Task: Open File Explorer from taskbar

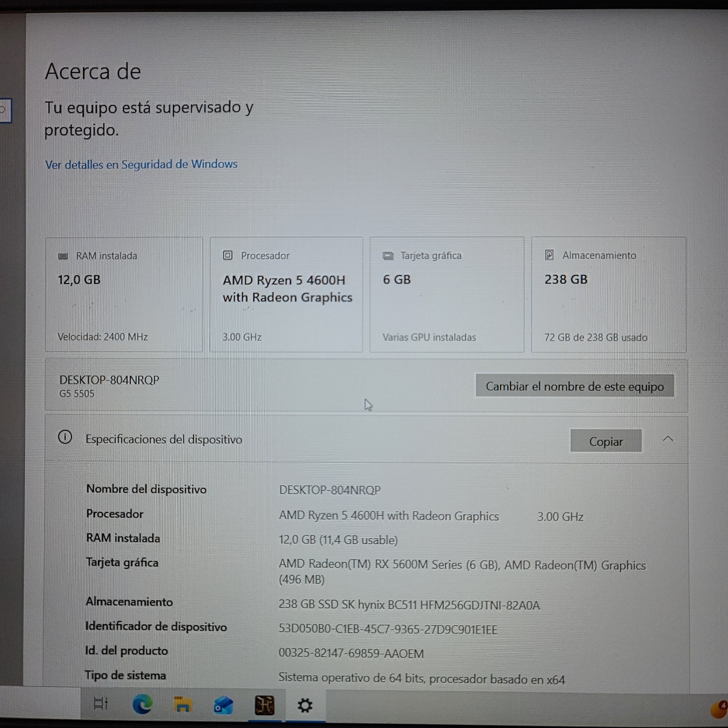Action: click(x=182, y=705)
